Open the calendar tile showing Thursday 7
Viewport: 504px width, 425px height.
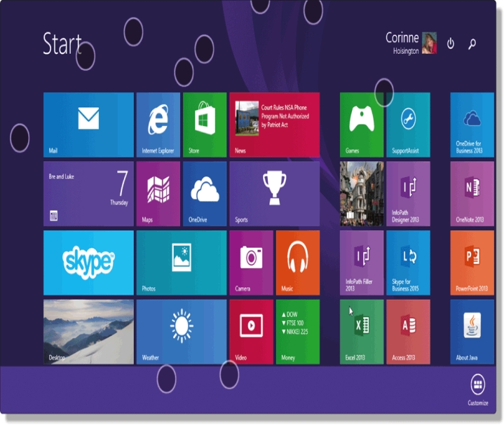(x=88, y=194)
